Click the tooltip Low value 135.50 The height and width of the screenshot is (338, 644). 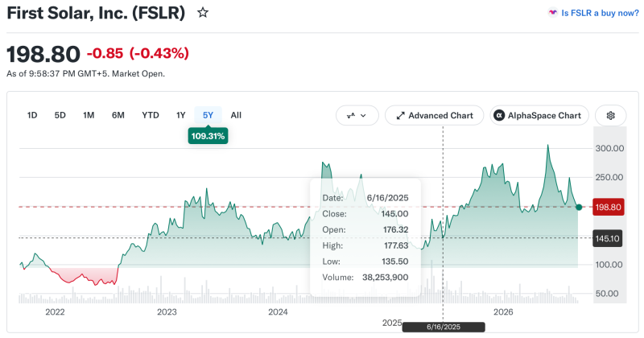(x=394, y=262)
